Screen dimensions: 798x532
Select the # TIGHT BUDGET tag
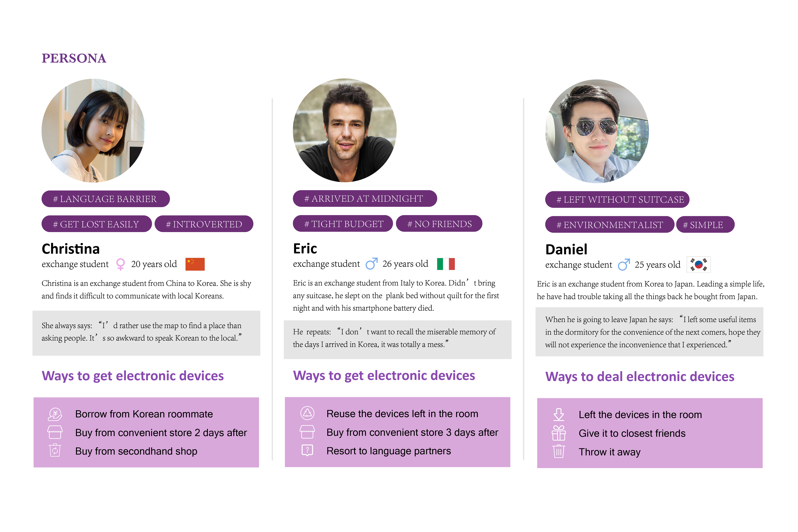pyautogui.click(x=343, y=224)
